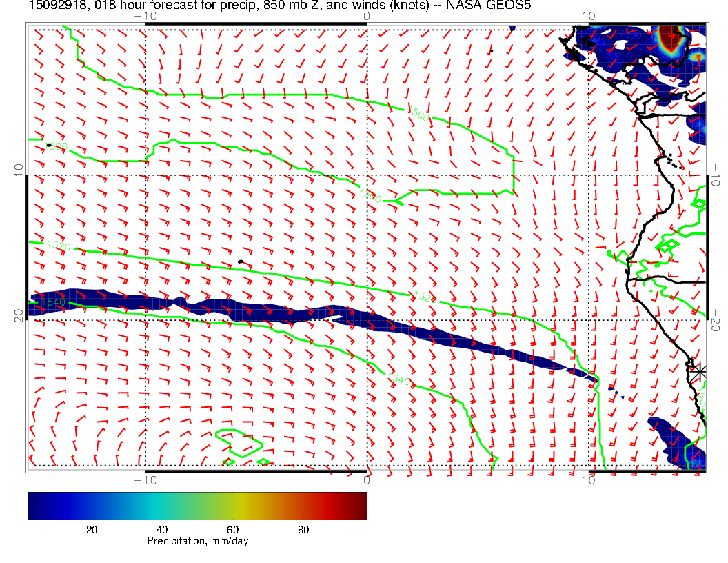Click the closed green contour loop near bottom
This screenshot has width=728, height=563.
pos(236,444)
